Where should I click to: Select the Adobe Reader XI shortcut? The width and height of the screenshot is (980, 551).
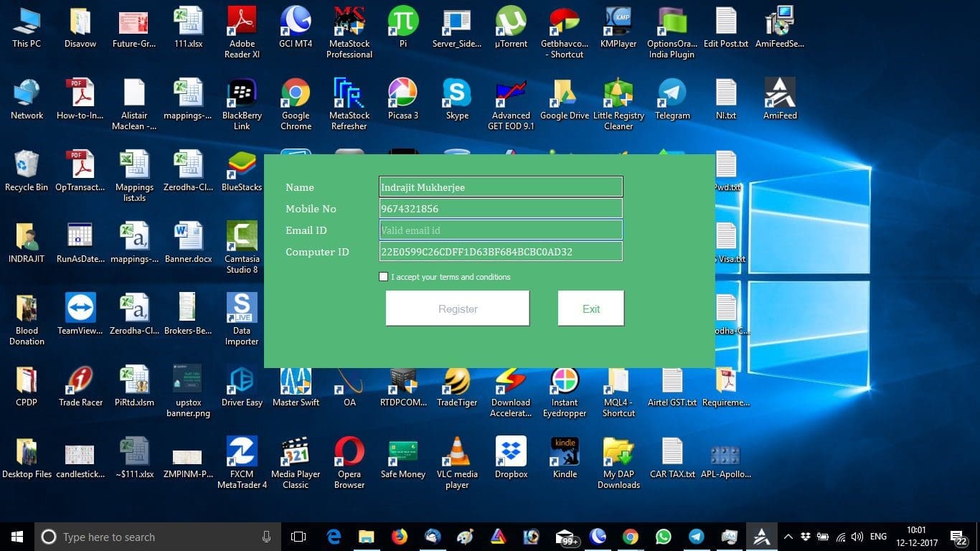click(x=242, y=32)
